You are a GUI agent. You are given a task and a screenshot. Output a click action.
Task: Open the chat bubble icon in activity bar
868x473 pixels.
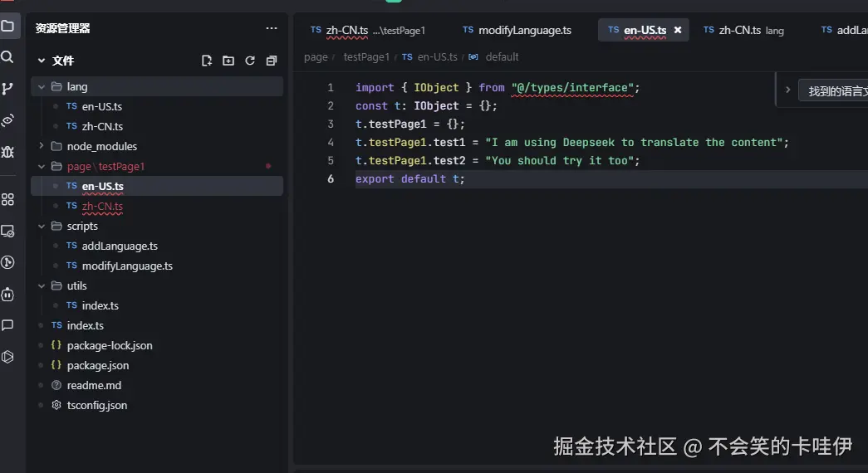click(7, 325)
